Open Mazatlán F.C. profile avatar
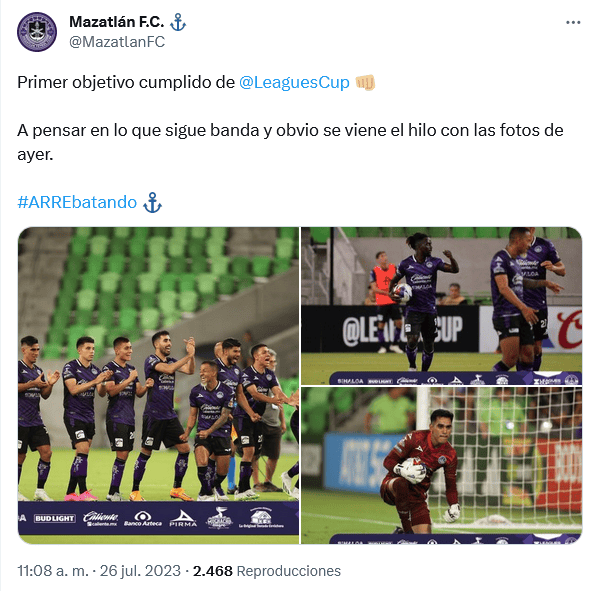Screen dimensions: 598x591 [37, 32]
